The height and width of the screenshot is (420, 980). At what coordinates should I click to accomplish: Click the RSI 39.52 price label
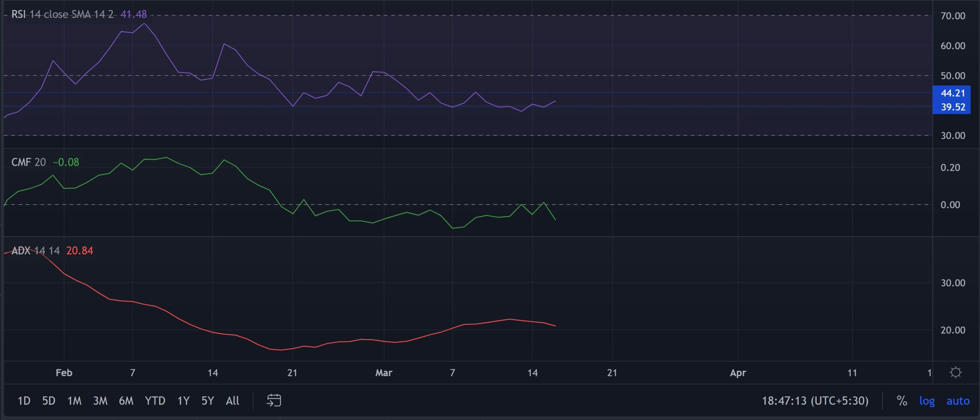pyautogui.click(x=953, y=107)
